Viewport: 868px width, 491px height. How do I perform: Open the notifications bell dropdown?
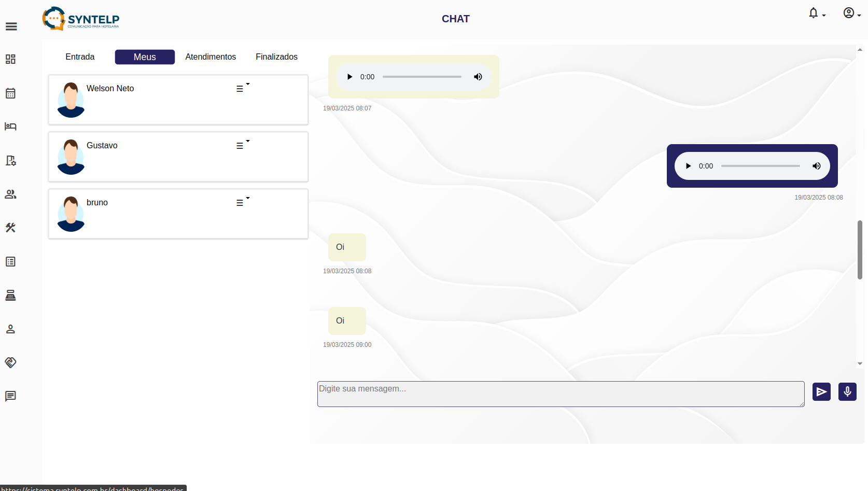point(816,13)
